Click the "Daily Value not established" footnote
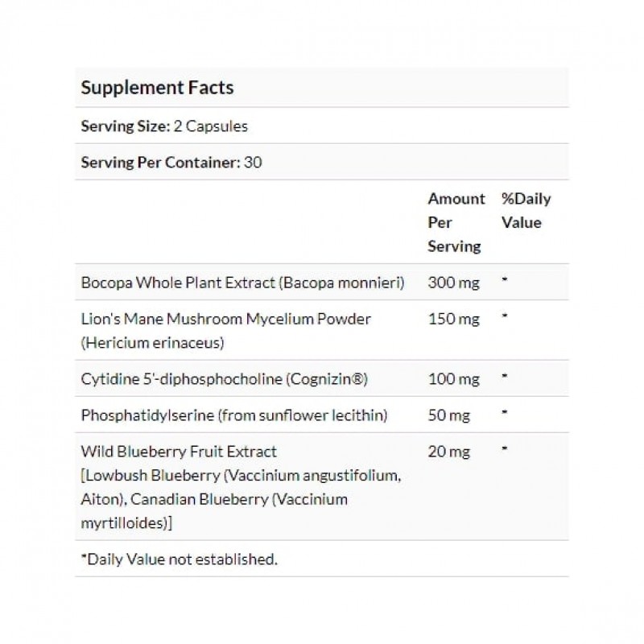Screen dimensions: 644x644 [x=179, y=559]
